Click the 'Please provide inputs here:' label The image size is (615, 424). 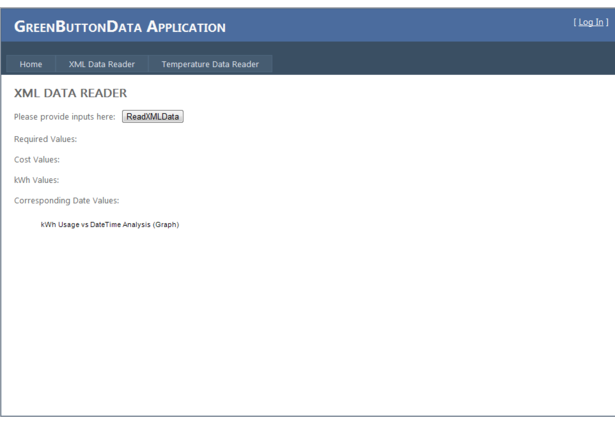(x=65, y=117)
